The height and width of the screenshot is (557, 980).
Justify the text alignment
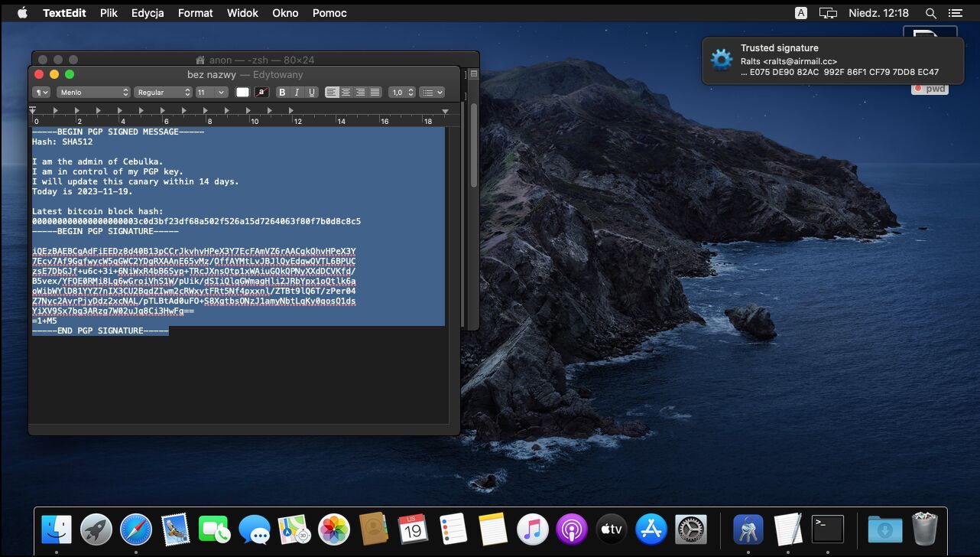pos(375,93)
